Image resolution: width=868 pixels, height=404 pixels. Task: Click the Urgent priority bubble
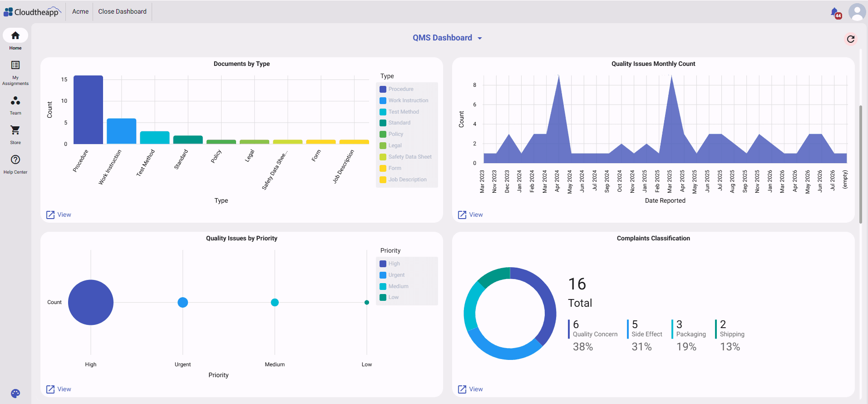pos(183,302)
